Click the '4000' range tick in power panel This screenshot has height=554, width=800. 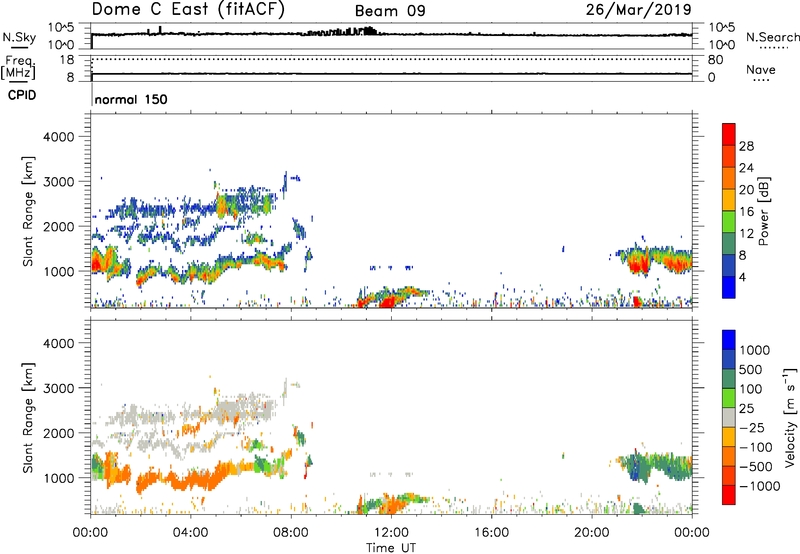point(59,137)
